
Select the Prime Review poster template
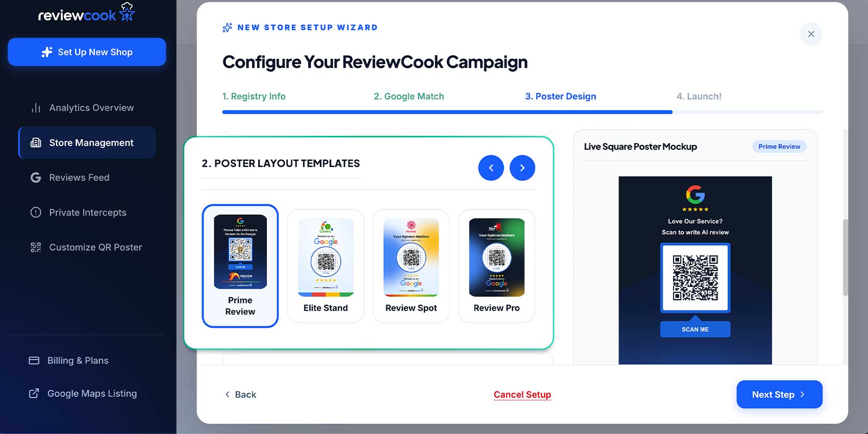(x=240, y=266)
